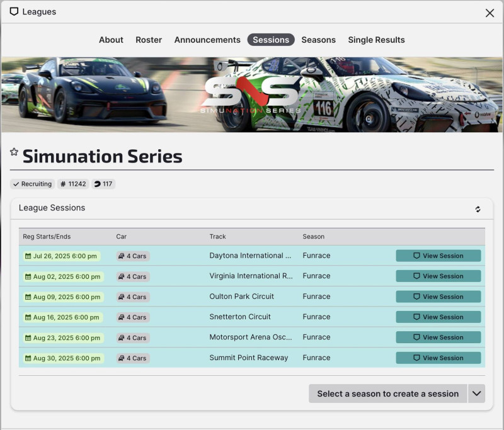Click the Car column header
504x430 pixels.
(x=121, y=237)
